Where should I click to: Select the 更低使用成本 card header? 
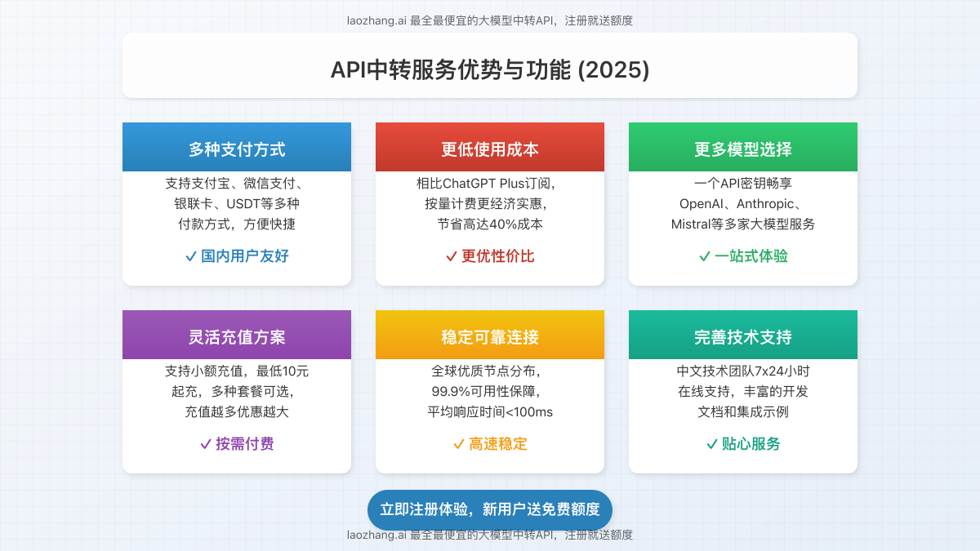490,147
